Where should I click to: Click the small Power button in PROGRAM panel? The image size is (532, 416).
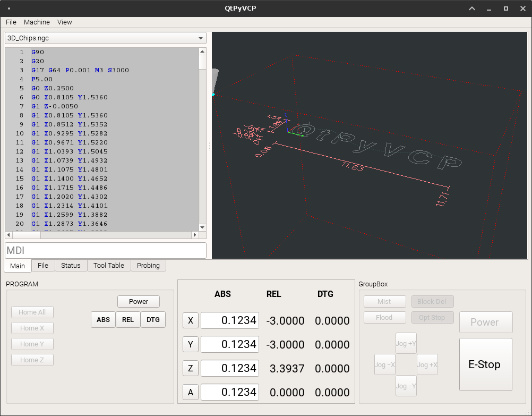click(x=139, y=302)
